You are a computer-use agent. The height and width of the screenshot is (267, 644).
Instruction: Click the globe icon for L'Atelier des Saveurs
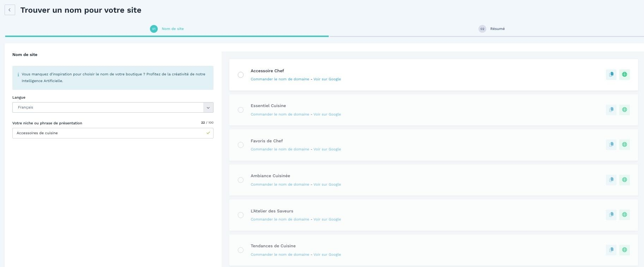(x=624, y=215)
